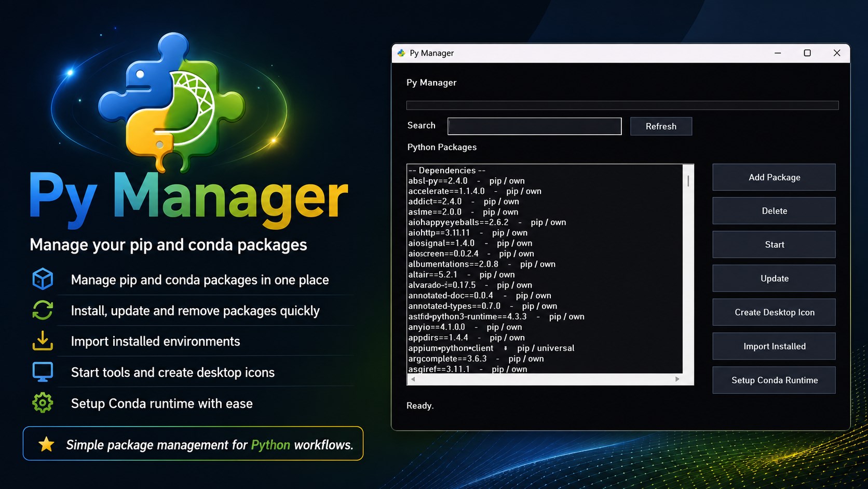Screen dimensions: 868x489
Task: Click Setup Conda Runtime button
Action: tap(774, 380)
